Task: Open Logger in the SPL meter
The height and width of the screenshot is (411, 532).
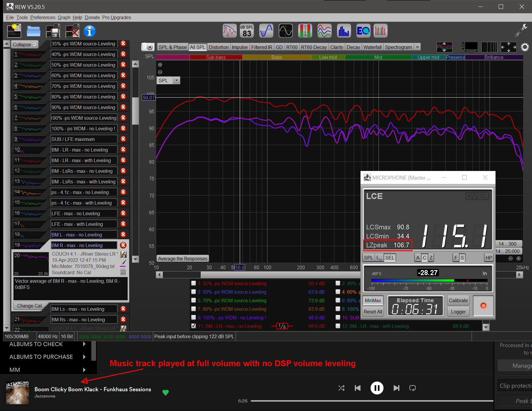Action: coord(458,312)
